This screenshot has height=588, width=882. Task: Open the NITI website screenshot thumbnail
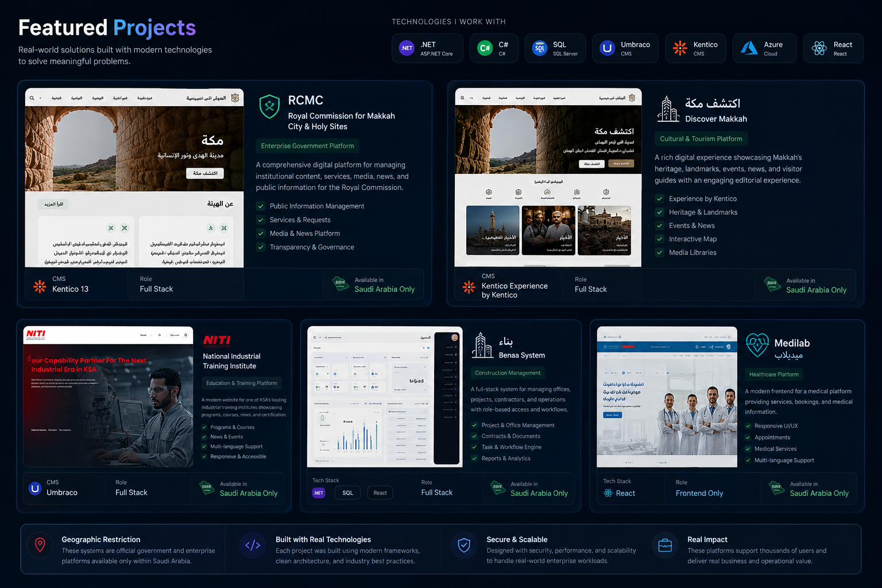click(109, 397)
